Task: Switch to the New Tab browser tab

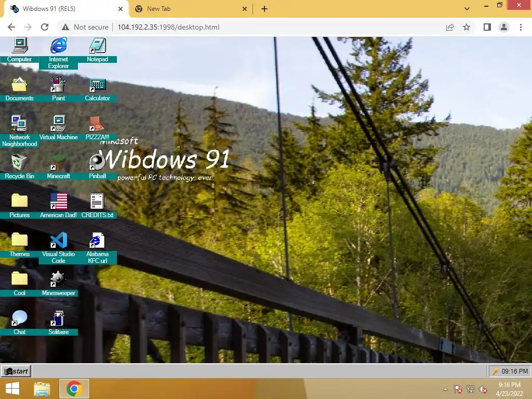Action: pyautogui.click(x=190, y=9)
